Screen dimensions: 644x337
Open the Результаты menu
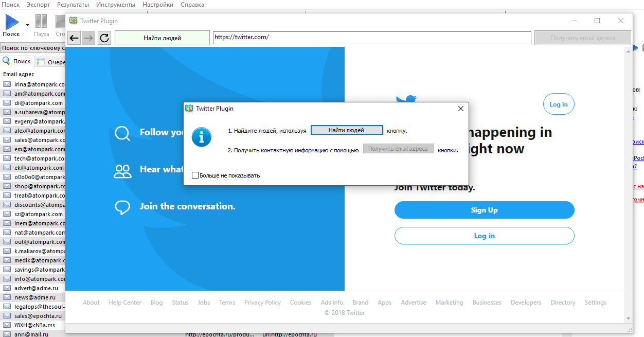[73, 5]
